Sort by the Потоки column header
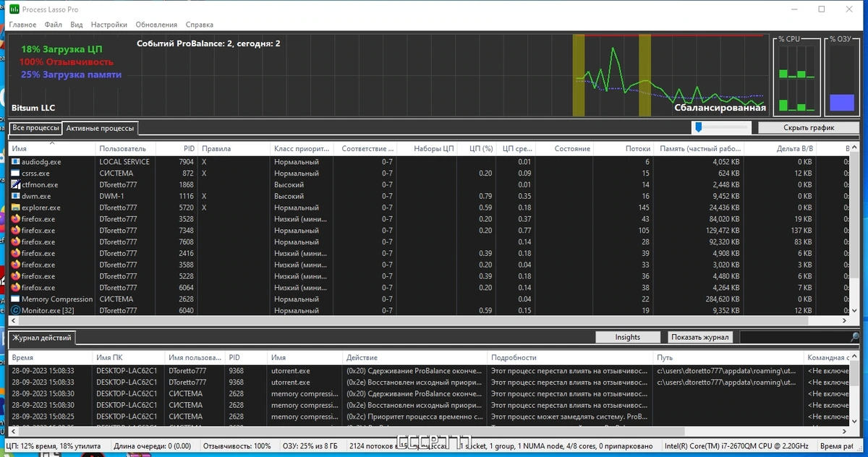 625,149
